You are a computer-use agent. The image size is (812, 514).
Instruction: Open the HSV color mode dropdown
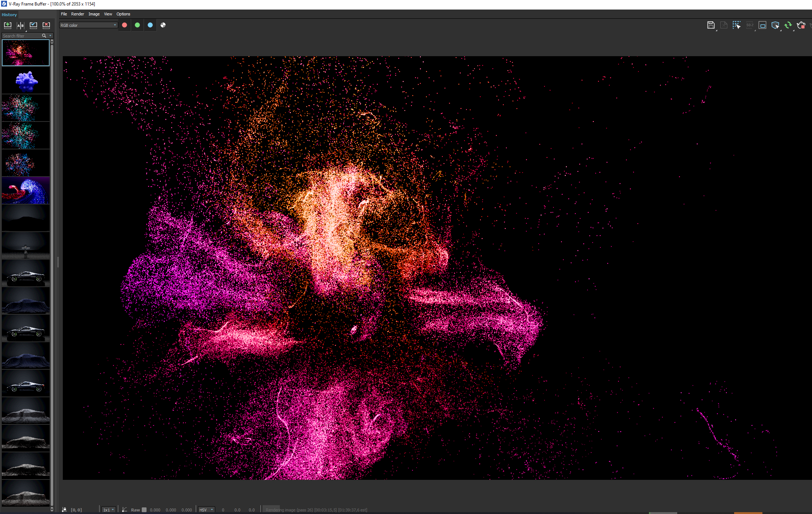click(x=206, y=510)
